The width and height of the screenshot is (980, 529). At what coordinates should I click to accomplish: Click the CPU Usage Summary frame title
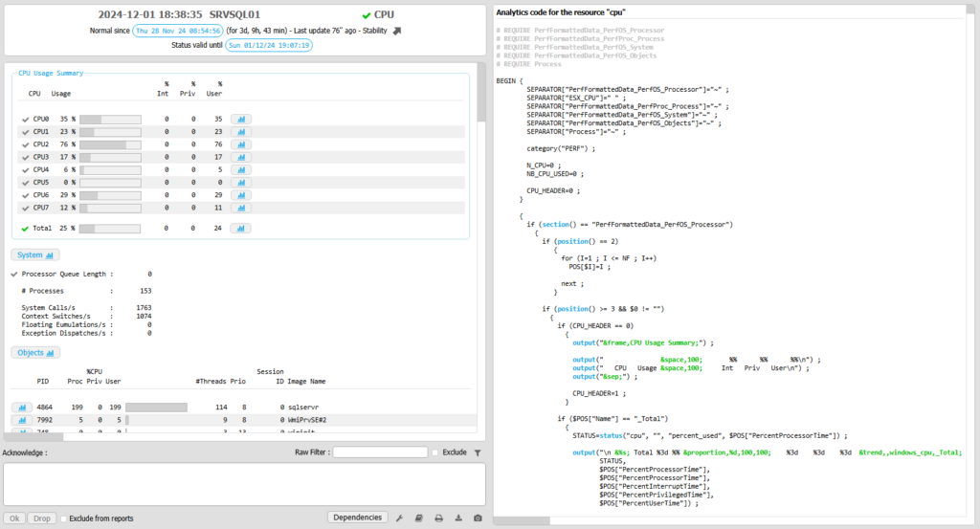coord(51,73)
